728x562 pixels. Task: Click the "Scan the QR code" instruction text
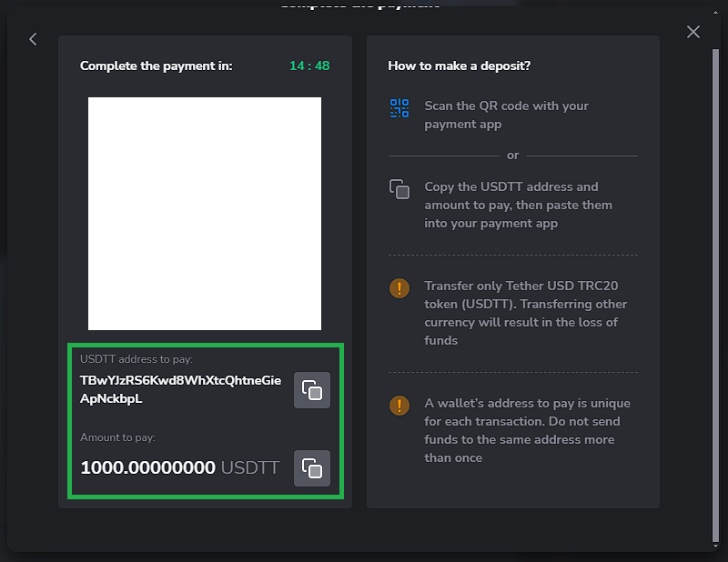coord(506,115)
